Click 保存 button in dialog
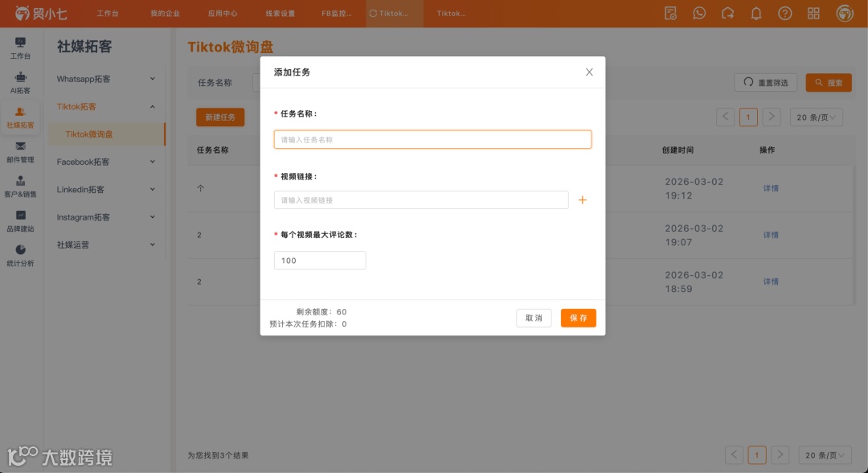868x473 pixels. [x=579, y=318]
